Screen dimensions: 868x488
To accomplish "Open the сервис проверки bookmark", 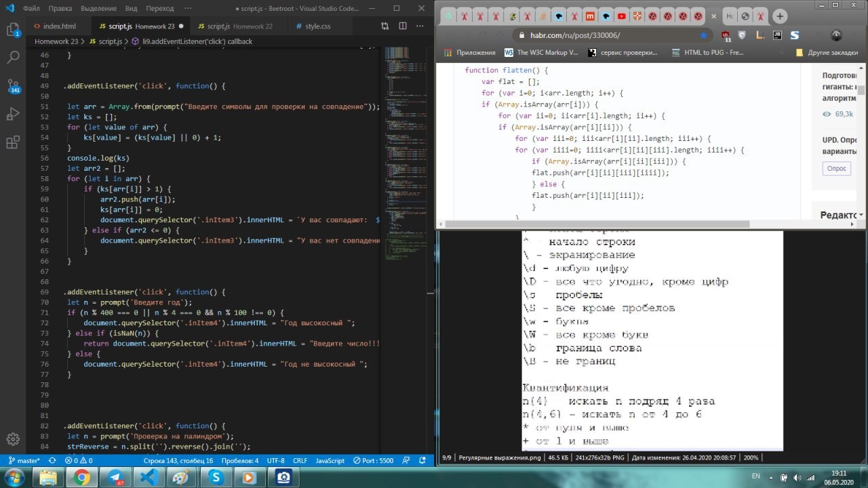I will (x=624, y=52).
